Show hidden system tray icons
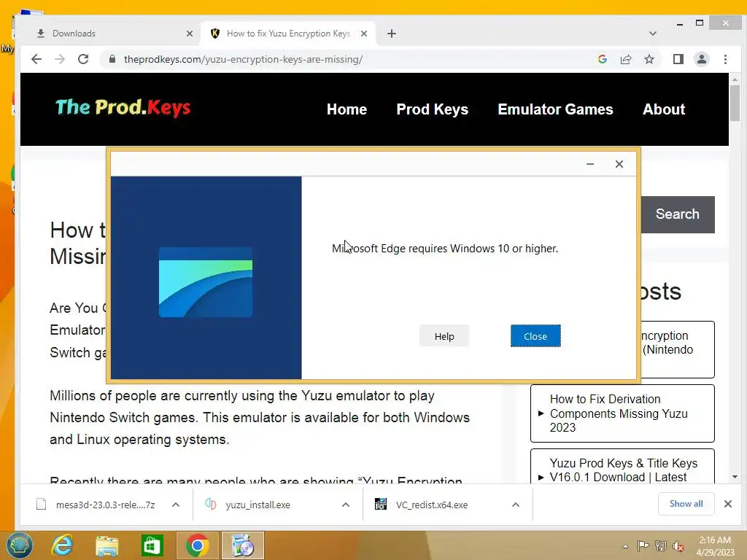The width and height of the screenshot is (747, 560). [625, 546]
